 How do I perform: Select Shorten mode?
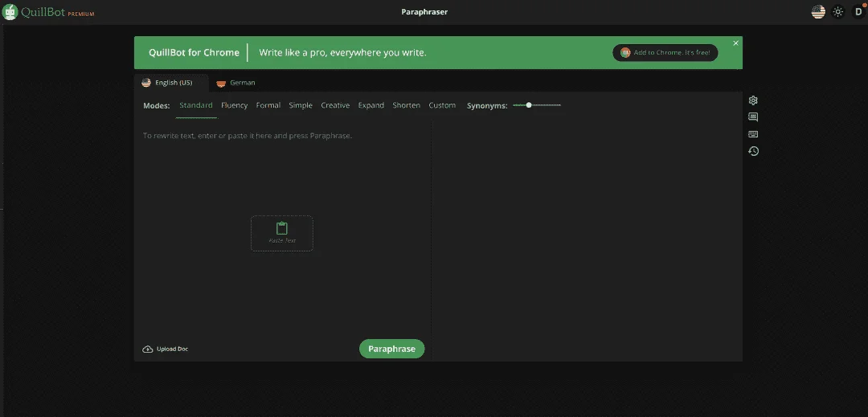pos(407,105)
